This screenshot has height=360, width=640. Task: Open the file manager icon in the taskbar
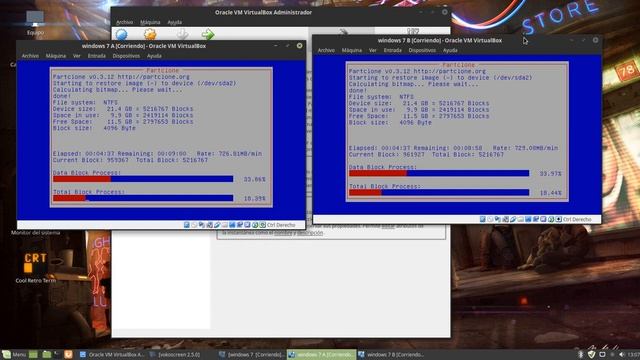pos(47,355)
